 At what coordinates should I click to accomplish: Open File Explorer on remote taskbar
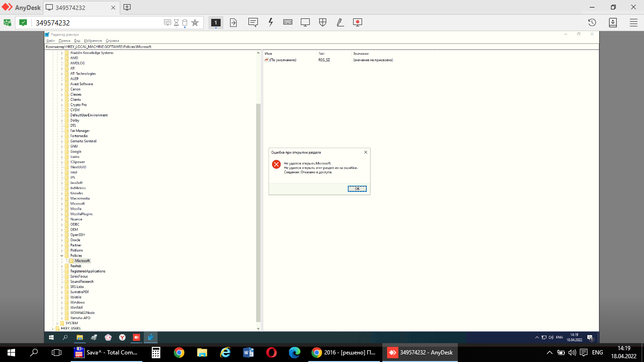pos(80,337)
